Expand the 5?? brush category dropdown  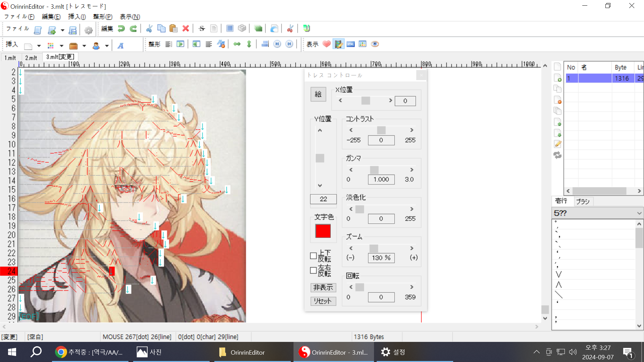639,213
